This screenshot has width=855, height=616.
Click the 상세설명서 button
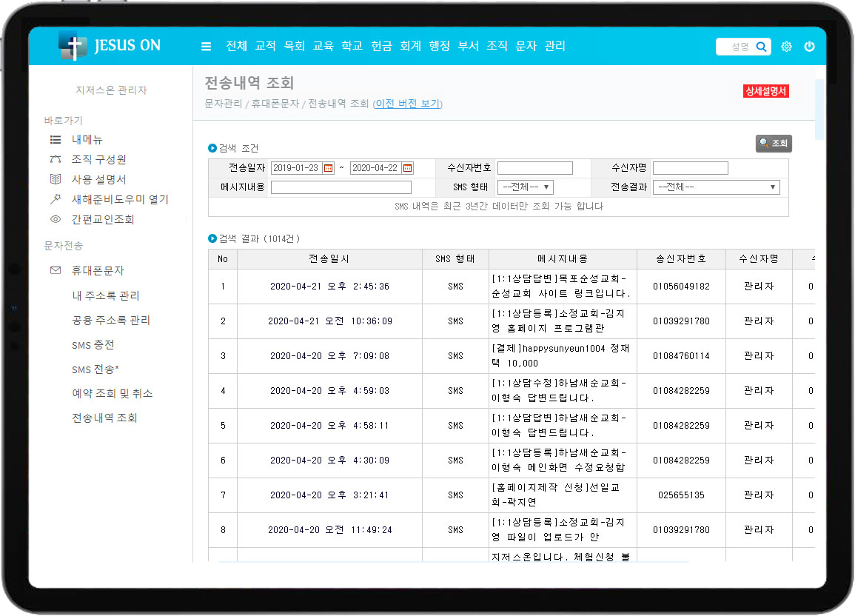[x=765, y=91]
